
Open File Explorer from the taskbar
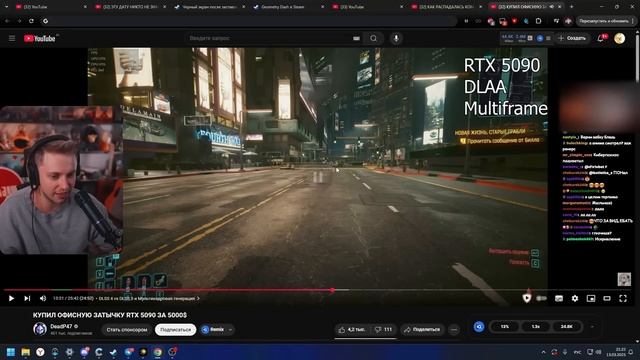click(25, 352)
